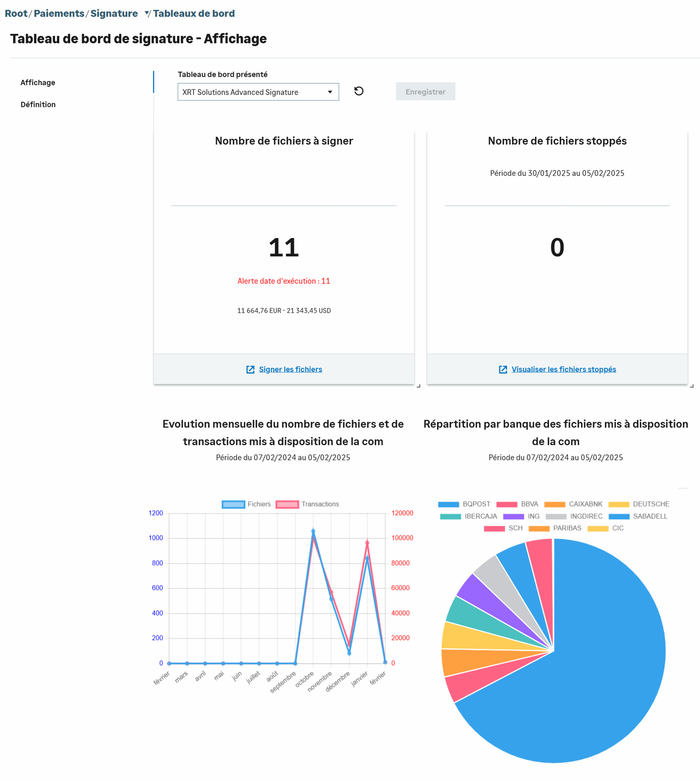Screen dimensions: 700x781
Task: Open the Signer les fichiers link
Action: coord(290,369)
